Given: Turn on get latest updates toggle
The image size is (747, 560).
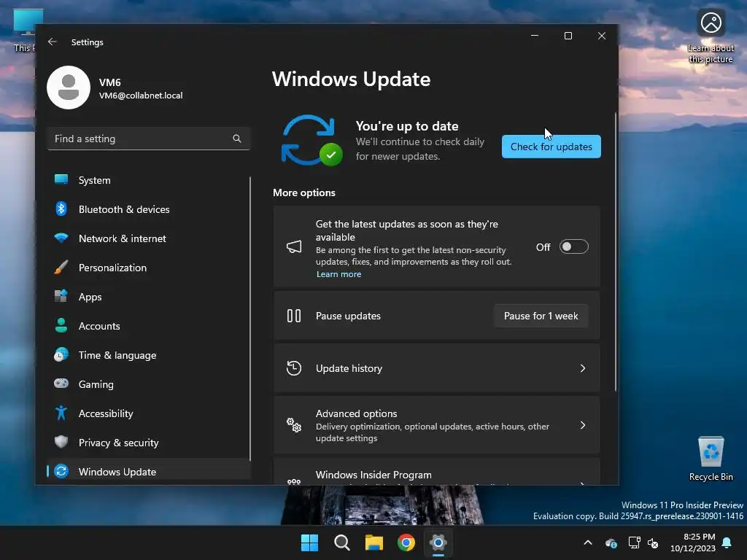Looking at the screenshot, I should 573,246.
